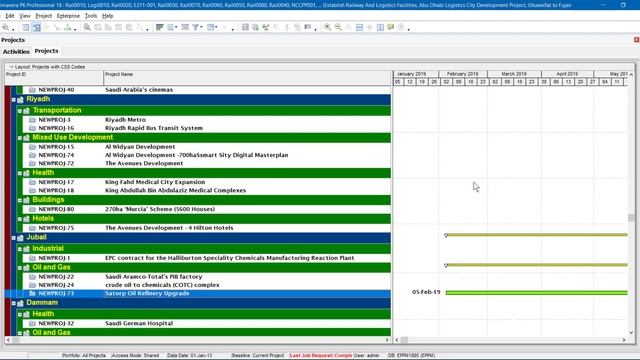Screen dimensions: 640x360
Task: Collapse the Health group under Riyadh
Action: tap(20, 173)
